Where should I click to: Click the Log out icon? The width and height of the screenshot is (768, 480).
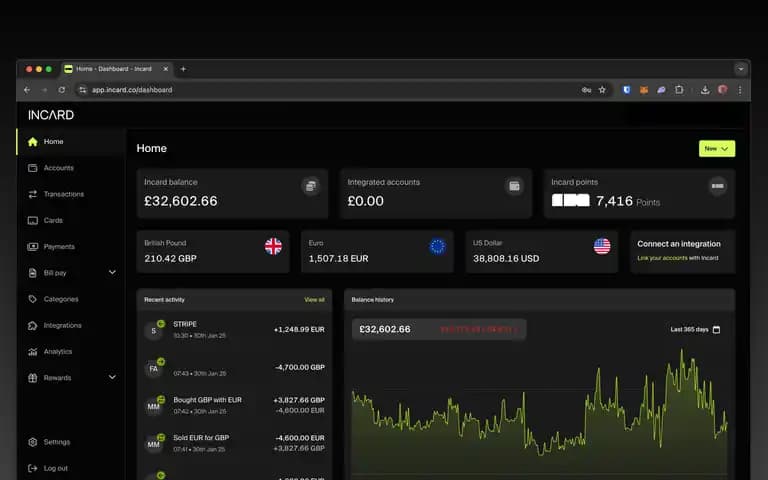point(33,468)
